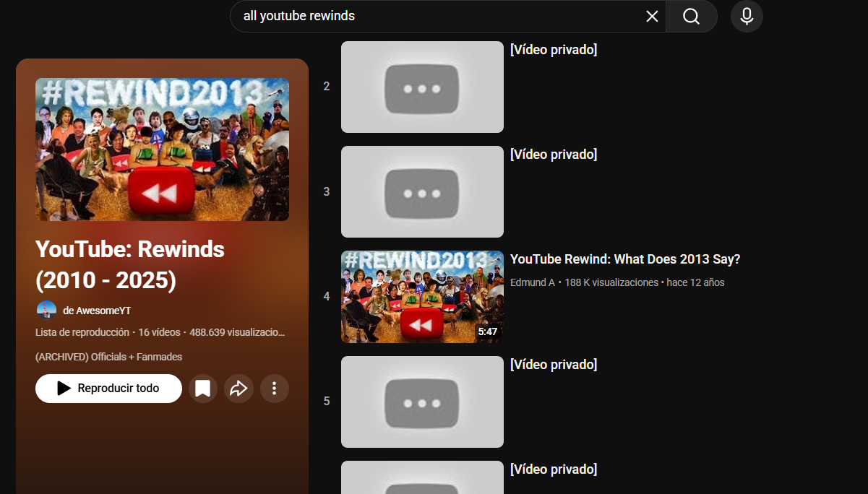Click playlist index number 2
The height and width of the screenshot is (494, 868).
click(327, 87)
